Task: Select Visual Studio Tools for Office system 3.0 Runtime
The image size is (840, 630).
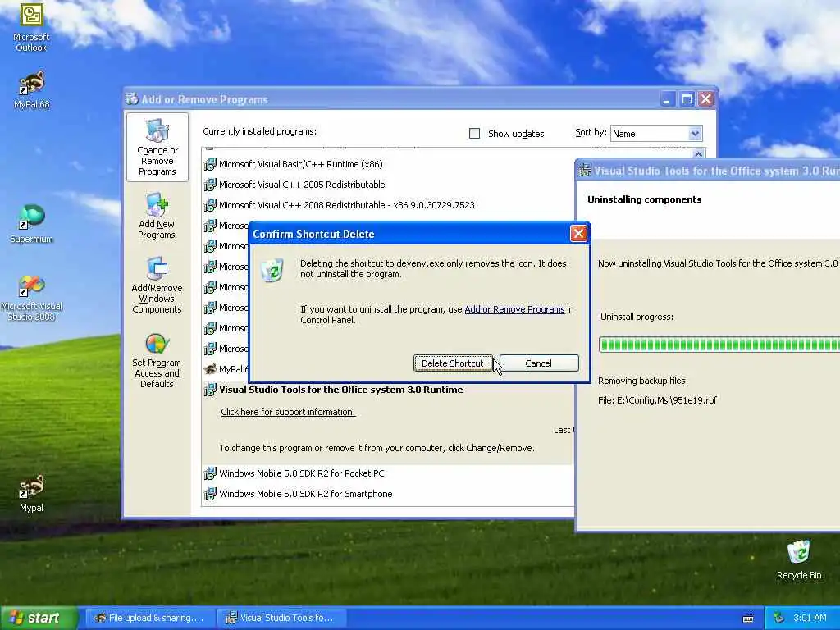Action: (x=340, y=390)
